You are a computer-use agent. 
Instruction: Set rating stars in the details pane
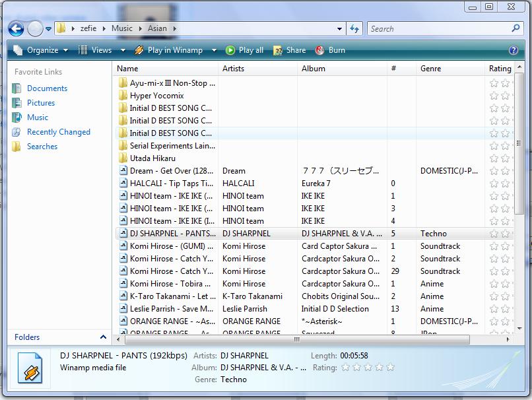(x=368, y=368)
